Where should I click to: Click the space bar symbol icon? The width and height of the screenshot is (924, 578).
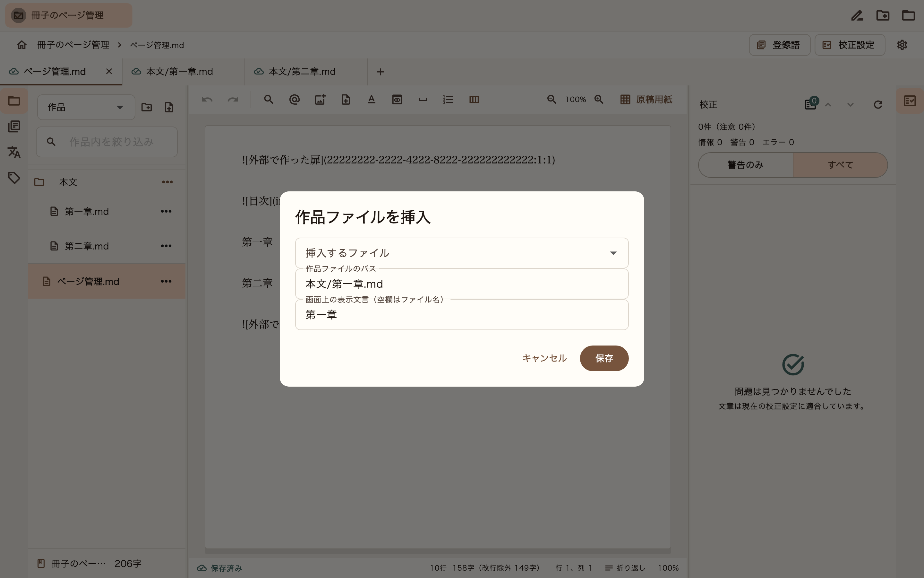423,100
